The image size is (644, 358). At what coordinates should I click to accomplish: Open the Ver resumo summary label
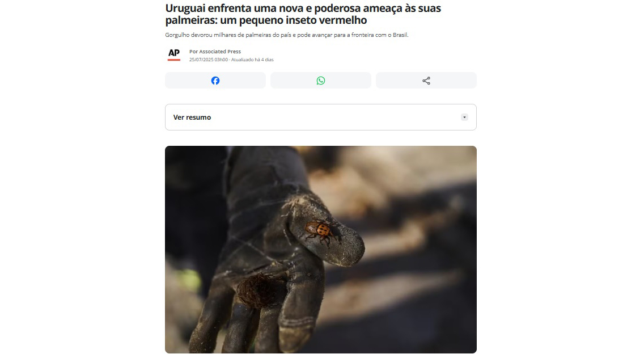point(192,117)
